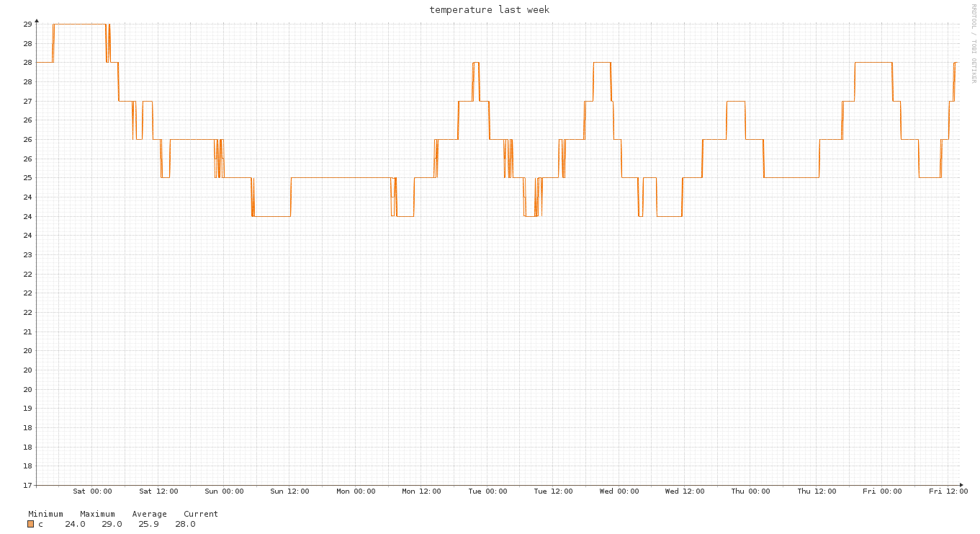
Task: Click the arrow tip at the top of the y-axis
Action: pos(37,21)
